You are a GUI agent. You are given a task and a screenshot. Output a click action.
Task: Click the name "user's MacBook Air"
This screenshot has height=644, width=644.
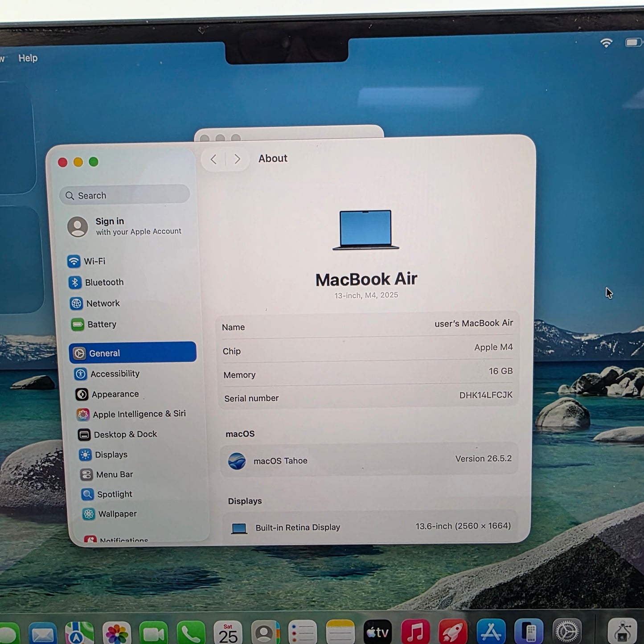[474, 323]
